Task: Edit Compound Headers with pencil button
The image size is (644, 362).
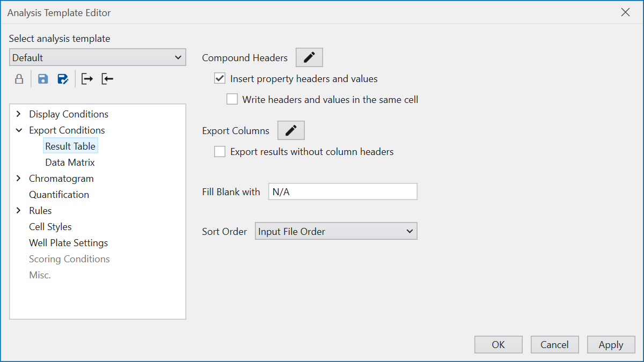Action: coord(309,57)
